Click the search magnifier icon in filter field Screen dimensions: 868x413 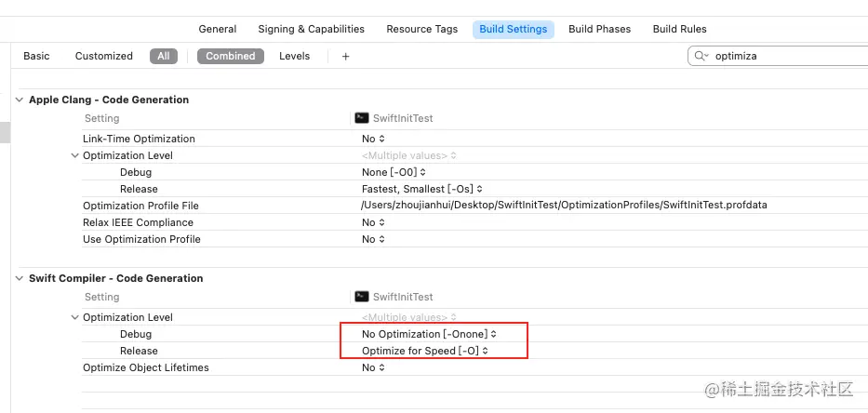click(x=701, y=56)
